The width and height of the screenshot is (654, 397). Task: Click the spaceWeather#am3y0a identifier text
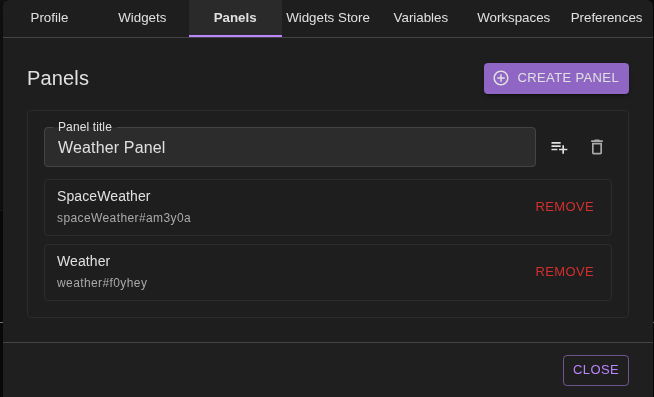[x=124, y=218]
